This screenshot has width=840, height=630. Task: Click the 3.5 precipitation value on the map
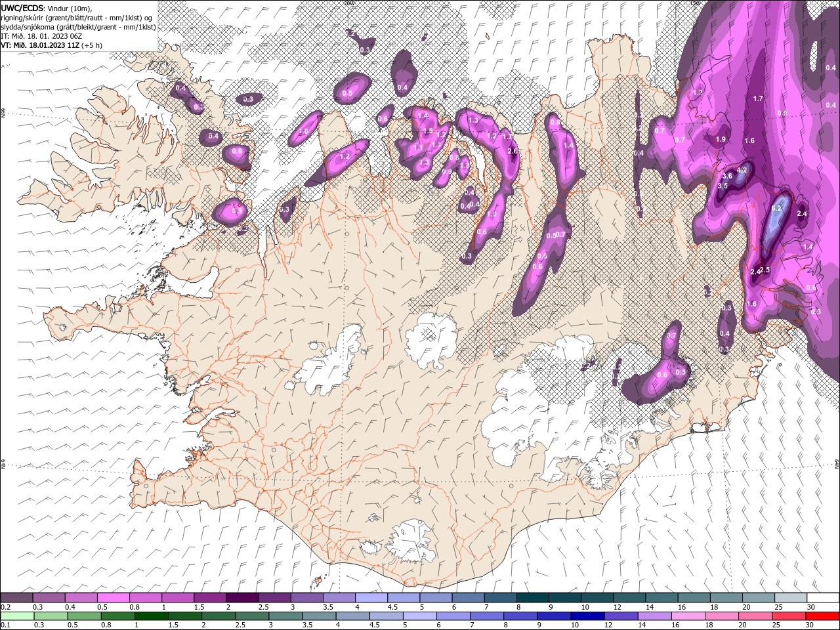[723, 186]
